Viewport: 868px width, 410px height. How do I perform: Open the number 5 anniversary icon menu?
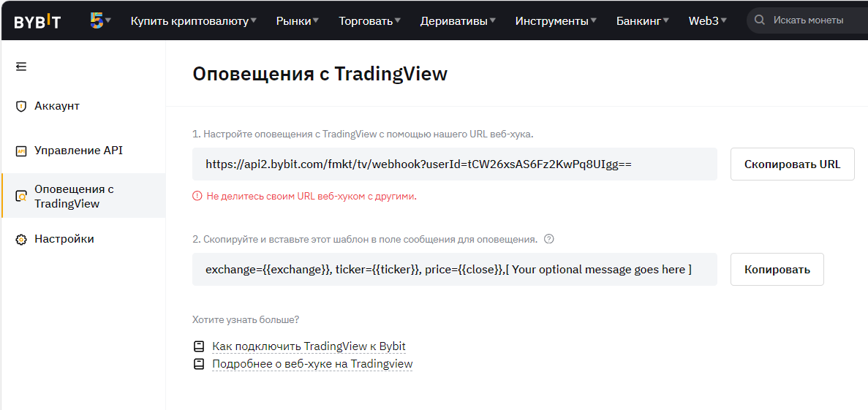coord(100,20)
